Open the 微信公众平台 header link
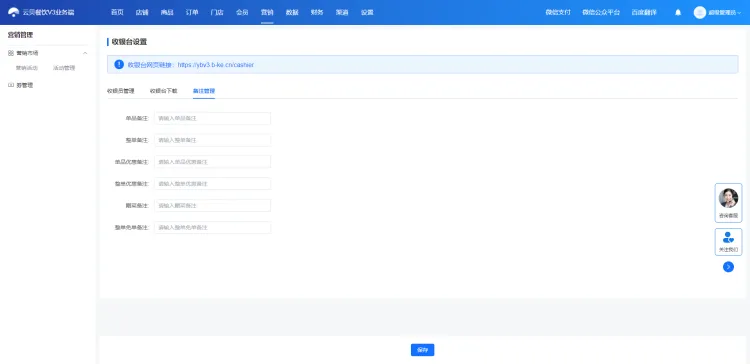The height and width of the screenshot is (364, 750). tap(601, 12)
